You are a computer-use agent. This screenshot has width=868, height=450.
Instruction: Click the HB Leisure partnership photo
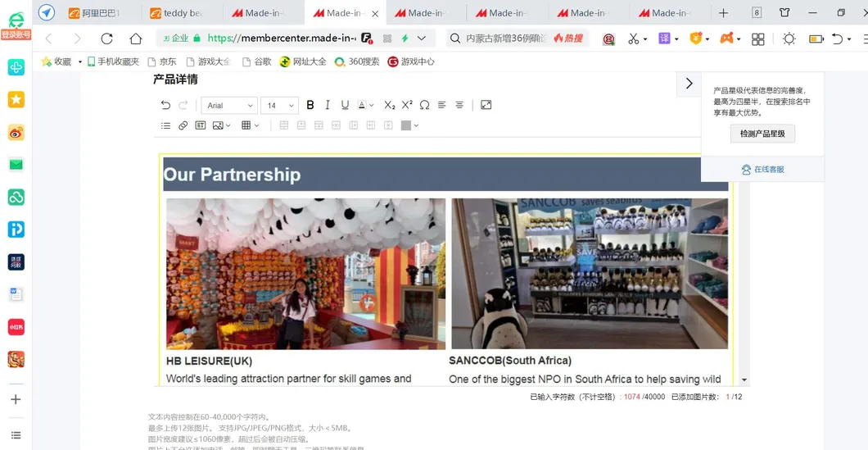click(305, 274)
